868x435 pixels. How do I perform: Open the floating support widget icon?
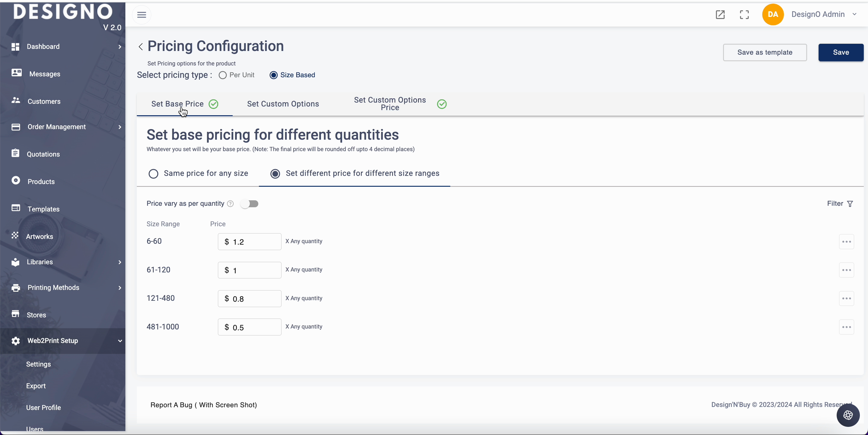tap(848, 415)
